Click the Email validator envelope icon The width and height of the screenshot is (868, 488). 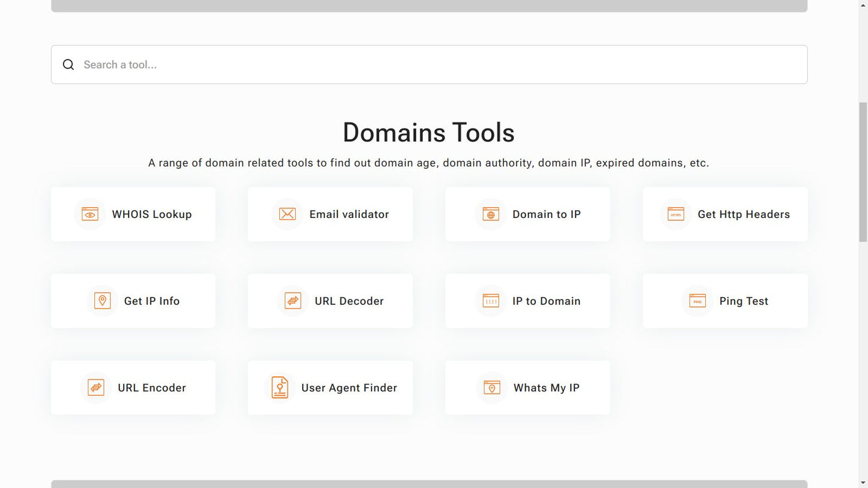click(287, 214)
